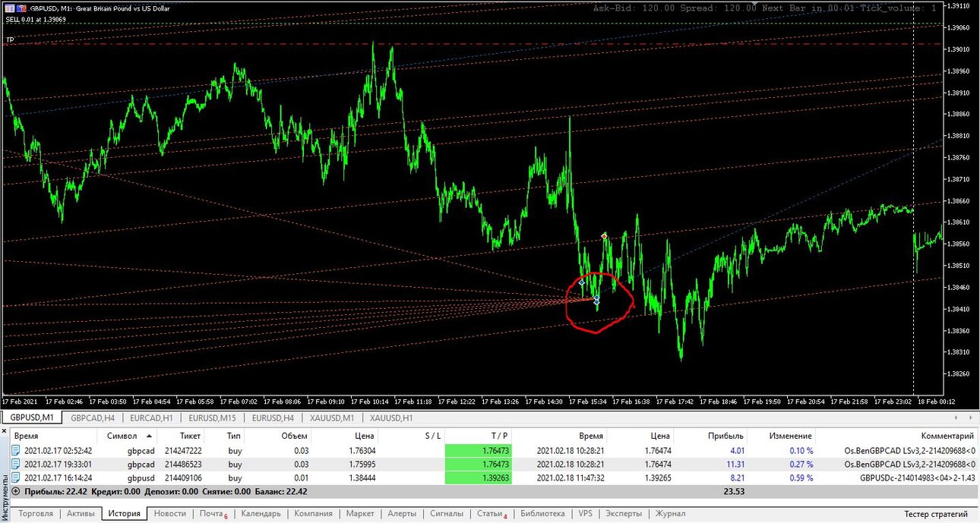Click open time 2021.02.17 19:33:01
This screenshot has height=523, width=980.
[x=58, y=465]
